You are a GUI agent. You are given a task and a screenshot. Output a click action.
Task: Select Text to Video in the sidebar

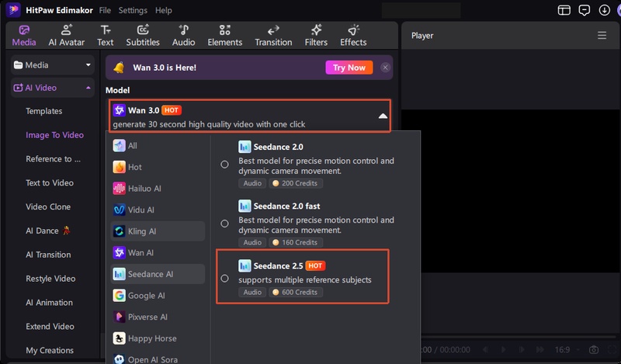tap(50, 183)
